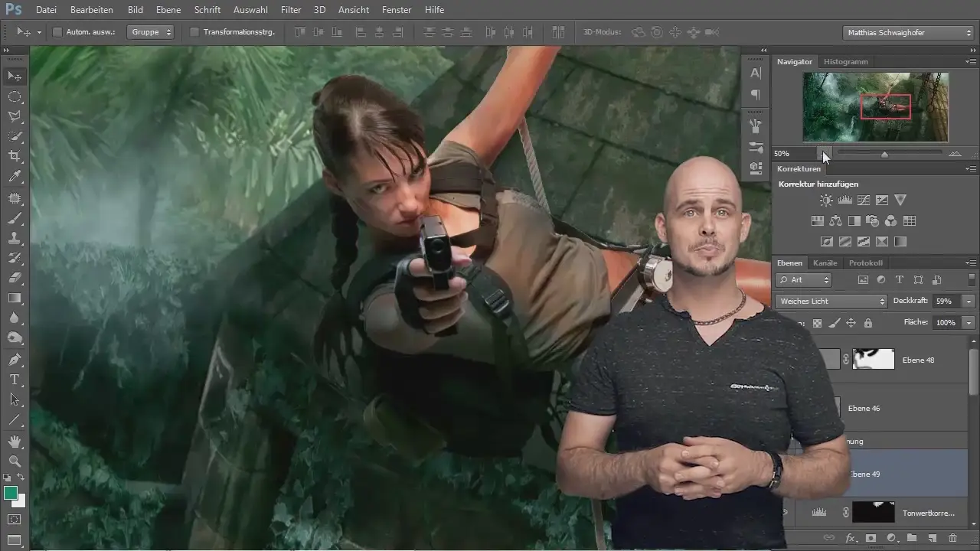Enable the Transformationsstrg. checkbox
Image resolution: width=980 pixels, height=551 pixels.
click(194, 32)
